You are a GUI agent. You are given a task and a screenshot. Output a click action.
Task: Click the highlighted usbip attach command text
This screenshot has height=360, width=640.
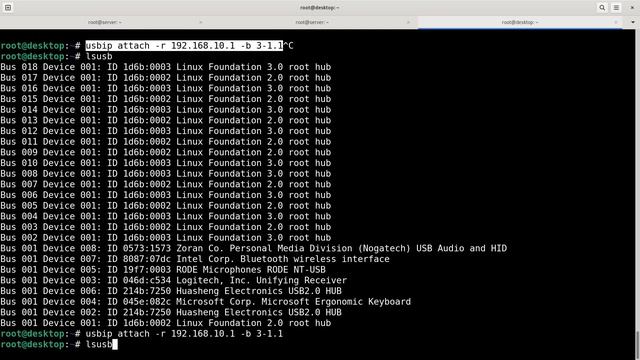pyautogui.click(x=184, y=45)
